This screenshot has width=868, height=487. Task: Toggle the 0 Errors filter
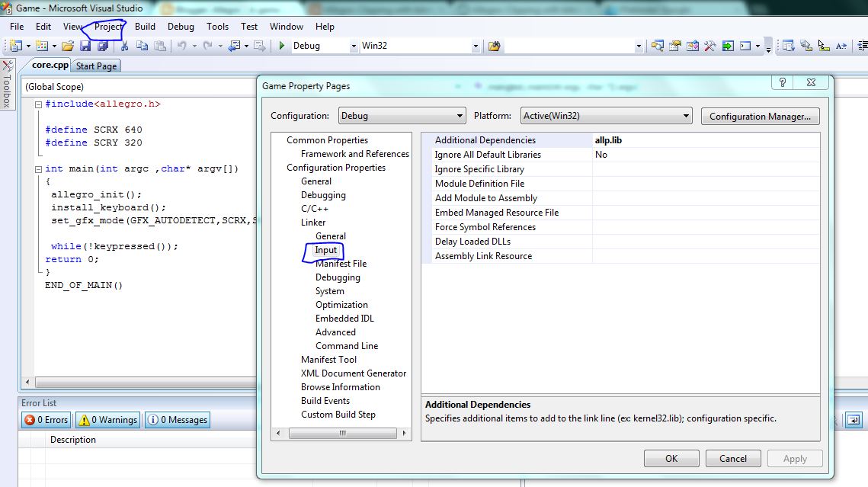coord(46,420)
